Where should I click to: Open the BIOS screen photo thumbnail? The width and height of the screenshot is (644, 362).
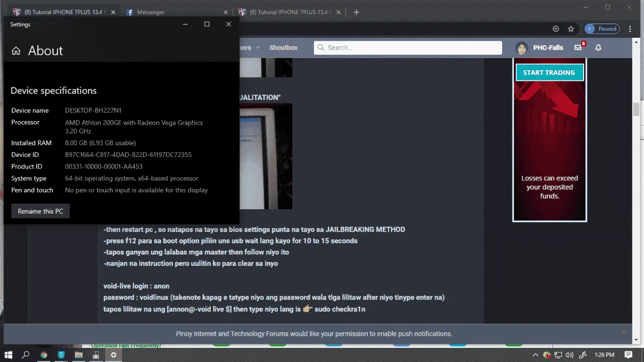pyautogui.click(x=265, y=156)
